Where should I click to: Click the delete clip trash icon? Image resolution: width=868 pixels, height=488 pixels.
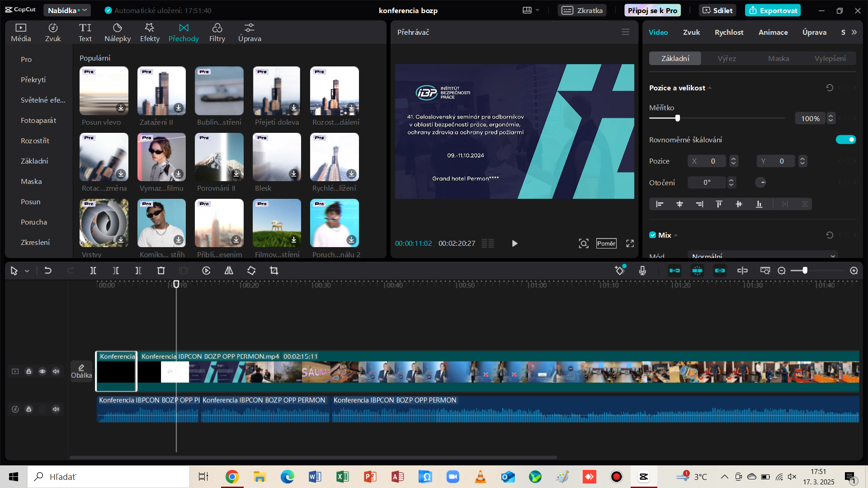tap(161, 271)
